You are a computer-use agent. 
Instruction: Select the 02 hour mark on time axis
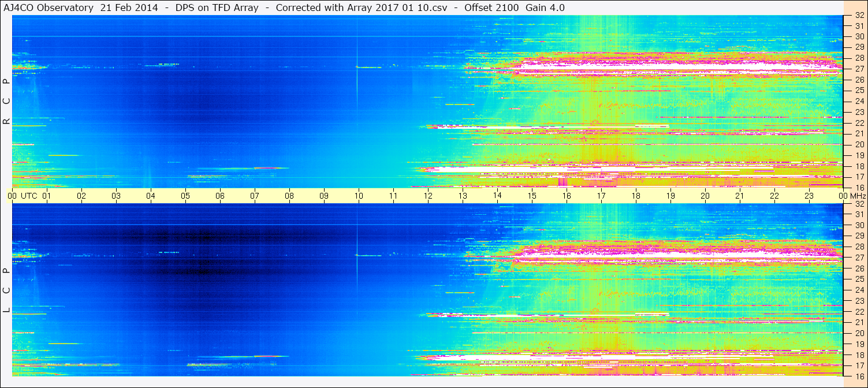tap(81, 196)
